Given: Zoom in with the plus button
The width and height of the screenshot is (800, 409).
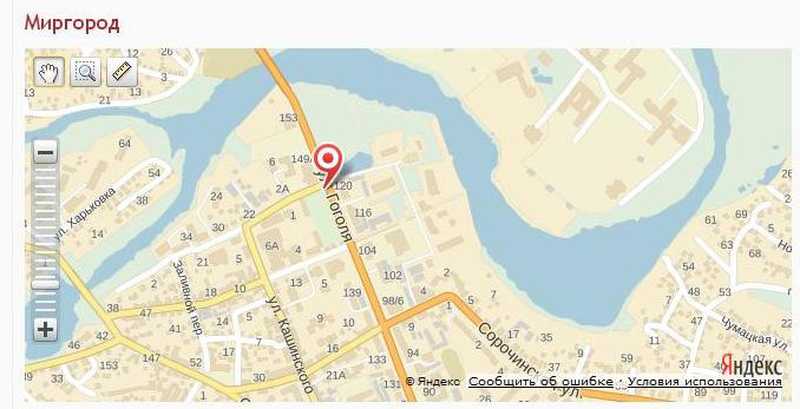Looking at the screenshot, I should 45,329.
